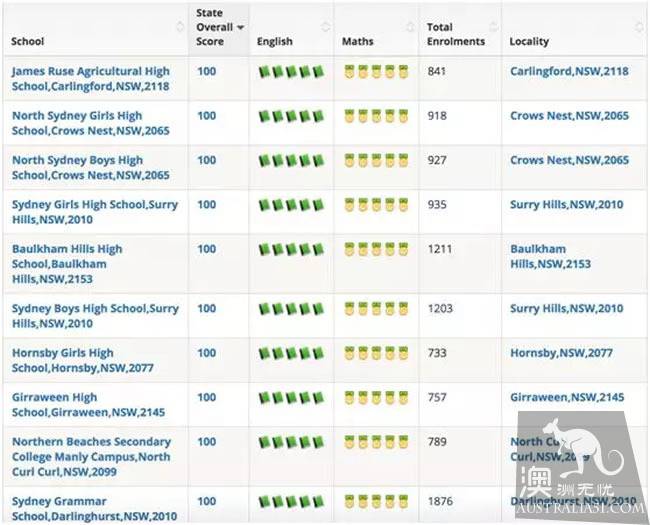
Task: Click enrolment value 1211
Action: (440, 249)
